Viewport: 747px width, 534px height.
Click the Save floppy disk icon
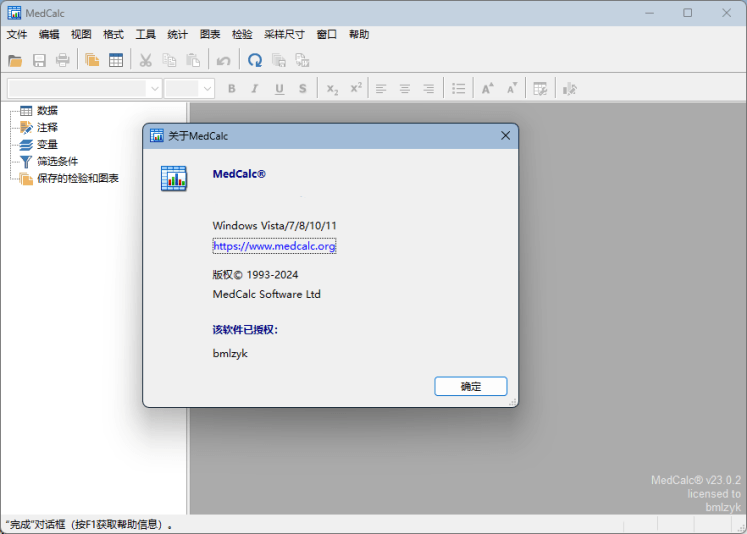39,60
